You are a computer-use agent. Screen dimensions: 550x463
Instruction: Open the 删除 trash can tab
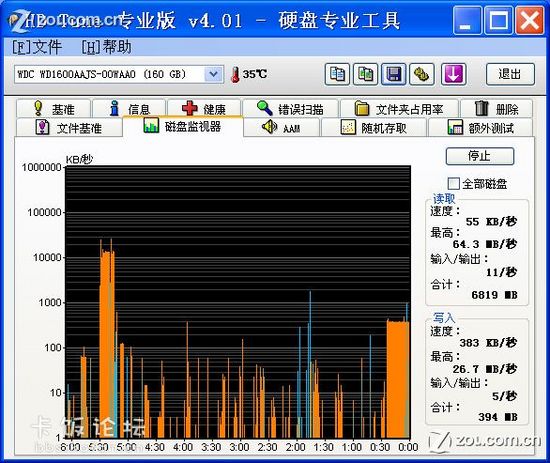tap(496, 109)
